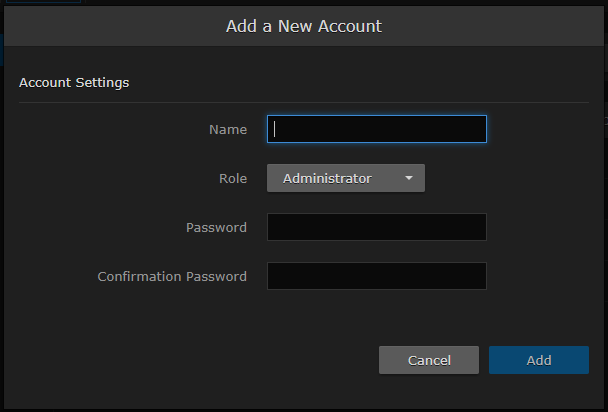Click the text cursor in Name field

point(275,129)
